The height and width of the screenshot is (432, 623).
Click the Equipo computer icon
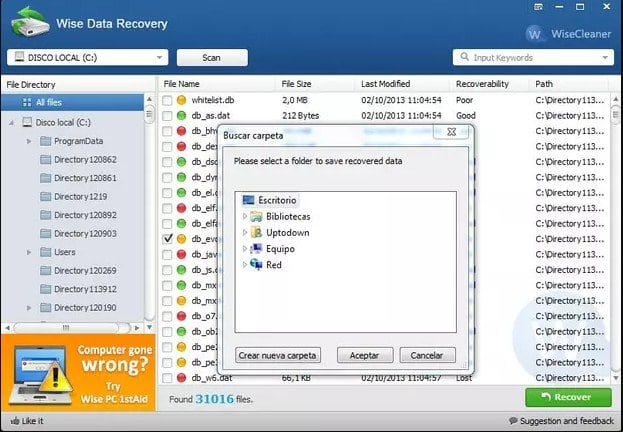[256, 249]
